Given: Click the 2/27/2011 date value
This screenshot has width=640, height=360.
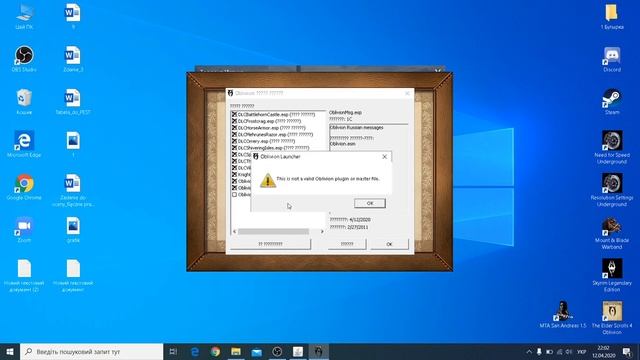Looking at the screenshot, I should pyautogui.click(x=358, y=227).
